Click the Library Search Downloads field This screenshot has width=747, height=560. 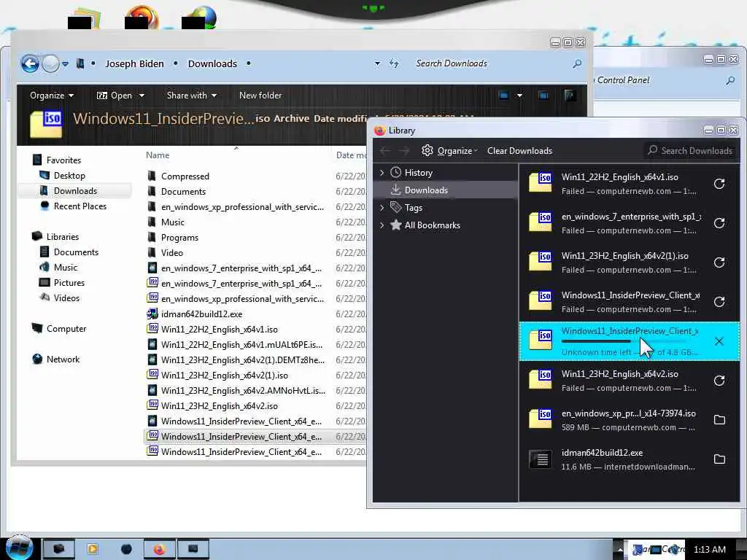[689, 150]
